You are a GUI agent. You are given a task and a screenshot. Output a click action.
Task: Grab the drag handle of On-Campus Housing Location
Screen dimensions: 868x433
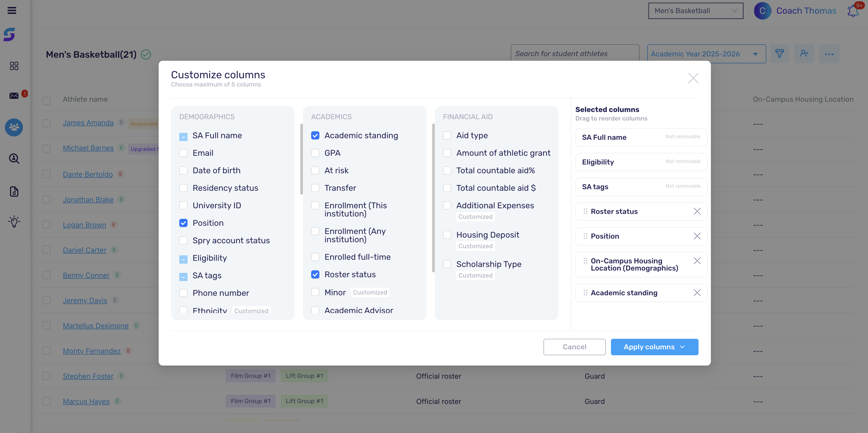click(x=585, y=261)
